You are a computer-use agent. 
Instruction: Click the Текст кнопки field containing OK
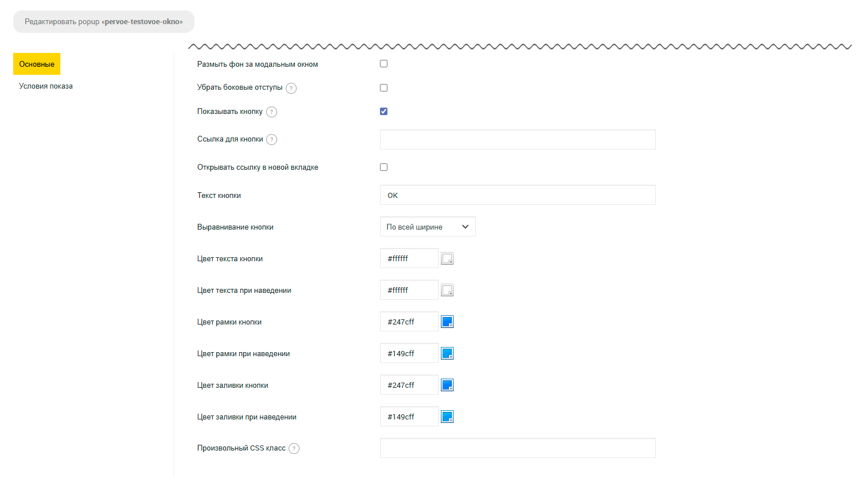[517, 195]
